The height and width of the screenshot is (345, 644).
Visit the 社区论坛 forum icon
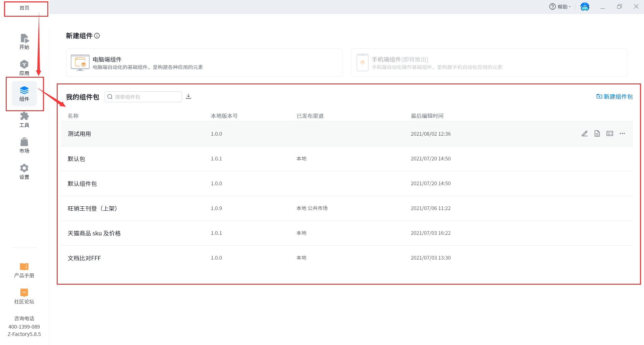24,296
